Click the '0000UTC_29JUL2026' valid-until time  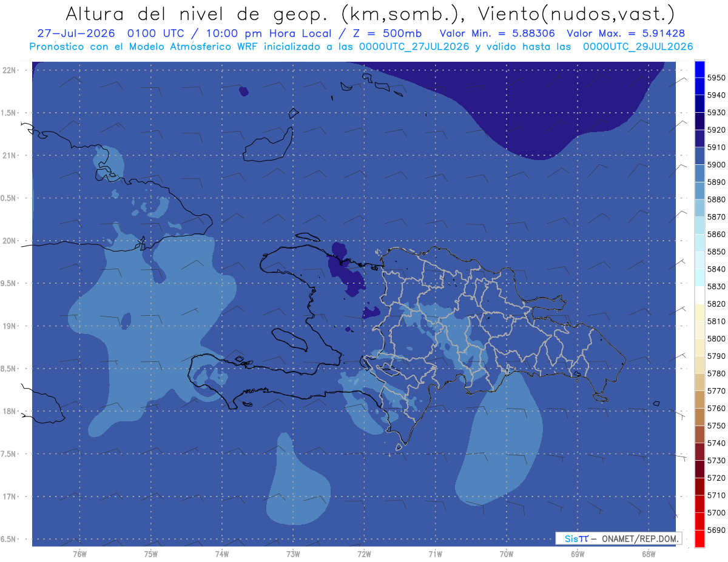638,47
